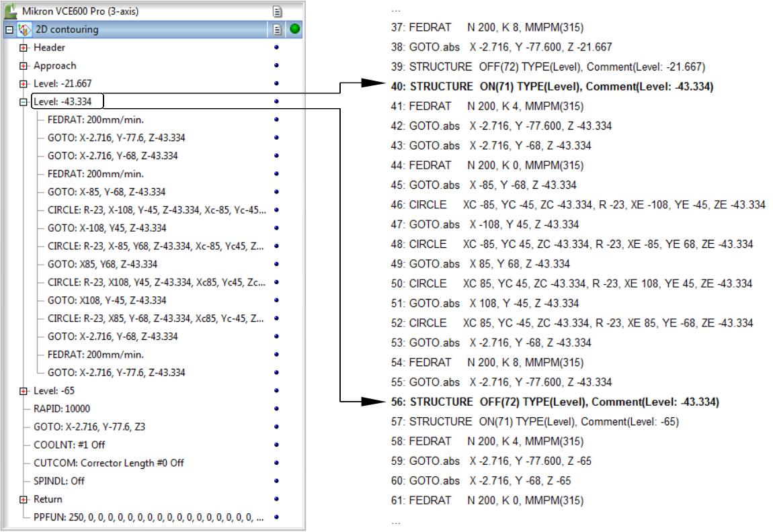Viewport: 773px width, 532px height.
Task: Click the 2D contouring operation icon
Action: tap(25, 29)
